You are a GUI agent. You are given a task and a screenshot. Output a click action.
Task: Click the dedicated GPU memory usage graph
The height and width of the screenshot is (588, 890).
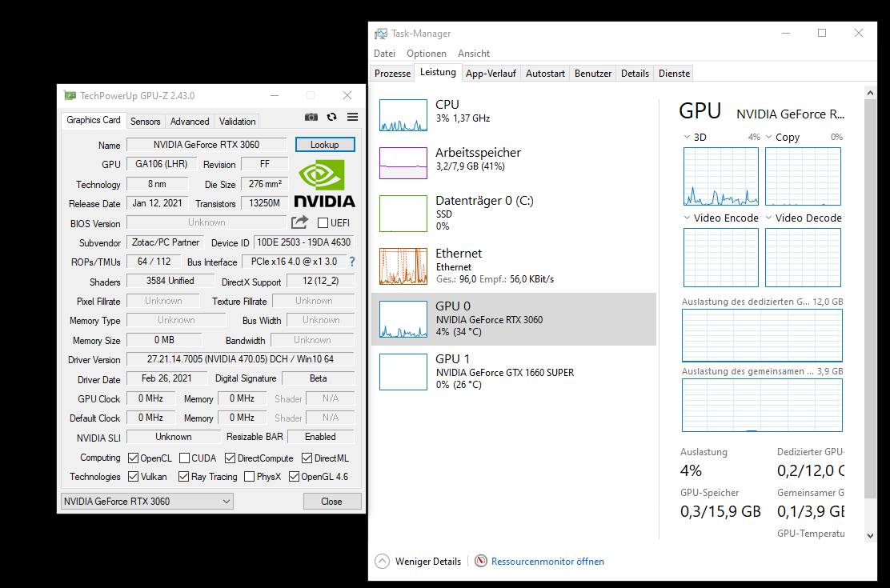(x=762, y=335)
